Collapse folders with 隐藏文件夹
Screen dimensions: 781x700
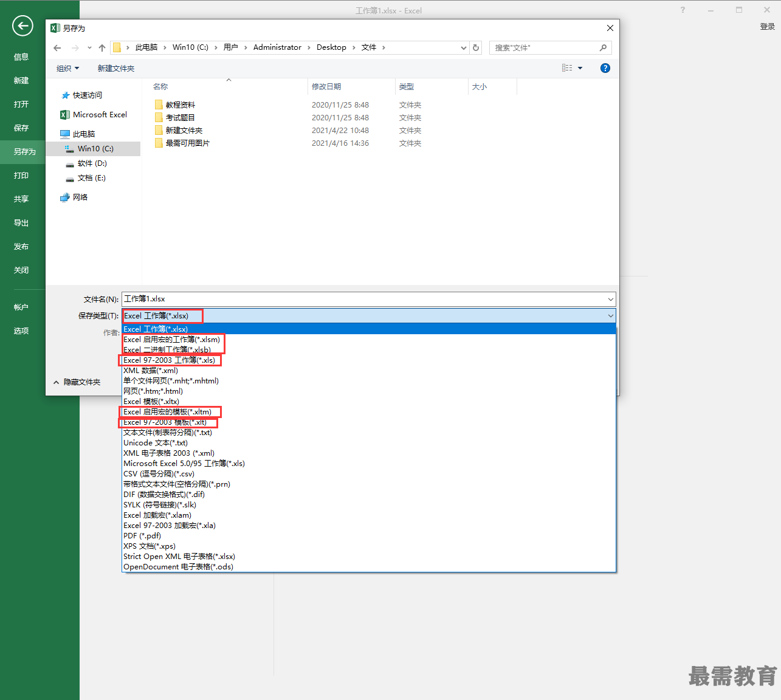pyautogui.click(x=77, y=382)
